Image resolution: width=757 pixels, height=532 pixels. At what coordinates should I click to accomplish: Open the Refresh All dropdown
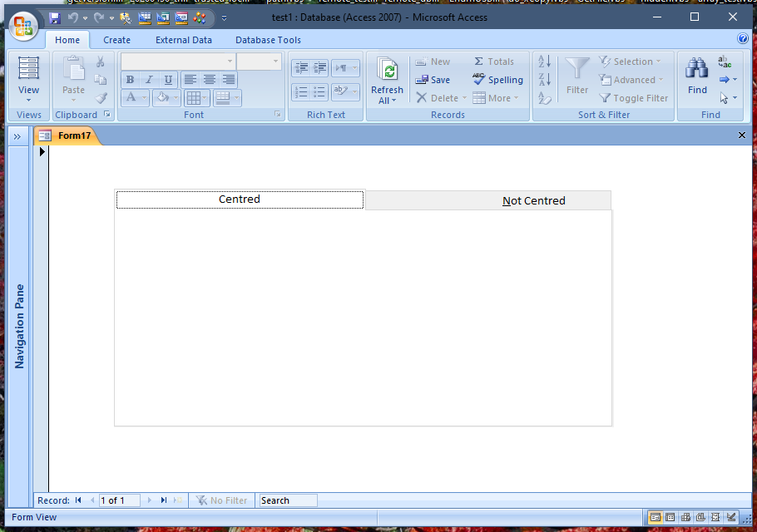pyautogui.click(x=387, y=101)
